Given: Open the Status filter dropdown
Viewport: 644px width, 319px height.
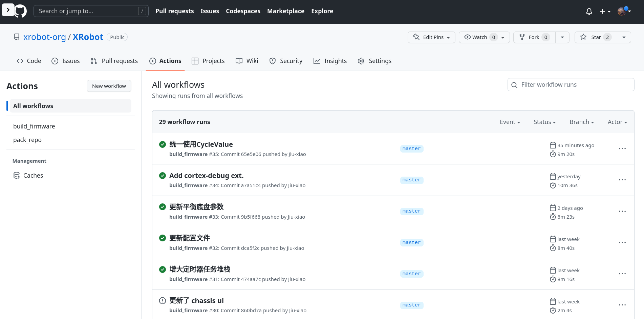Looking at the screenshot, I should (x=545, y=122).
